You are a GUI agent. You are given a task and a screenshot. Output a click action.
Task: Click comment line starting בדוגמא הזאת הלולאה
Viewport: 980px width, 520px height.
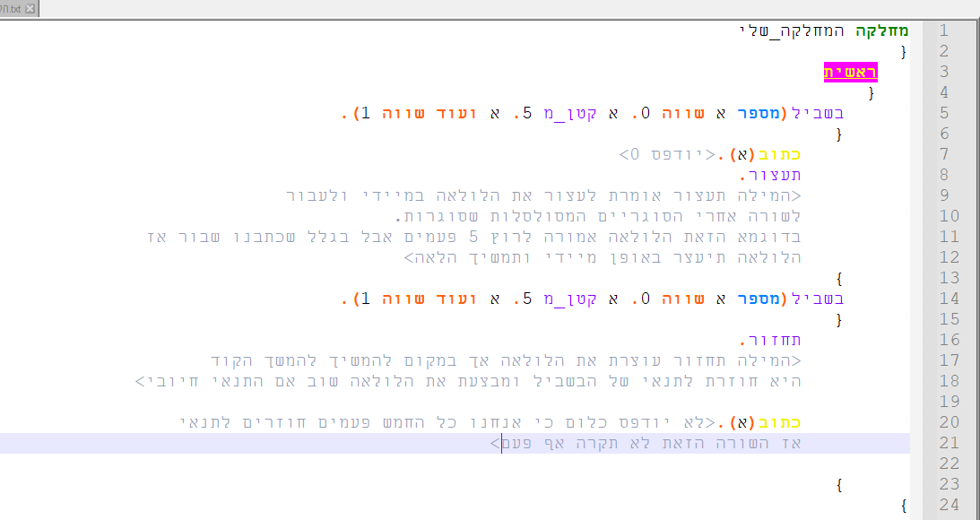(474, 237)
